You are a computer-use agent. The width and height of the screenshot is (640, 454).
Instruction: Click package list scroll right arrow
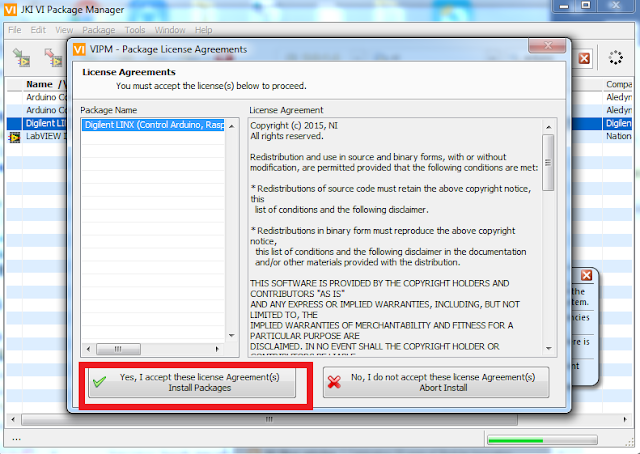(x=217, y=349)
